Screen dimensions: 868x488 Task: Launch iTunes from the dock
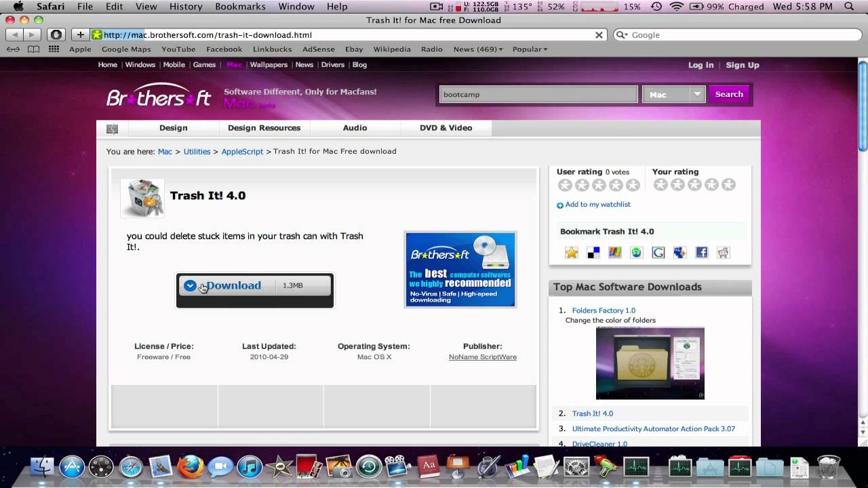pos(250,466)
